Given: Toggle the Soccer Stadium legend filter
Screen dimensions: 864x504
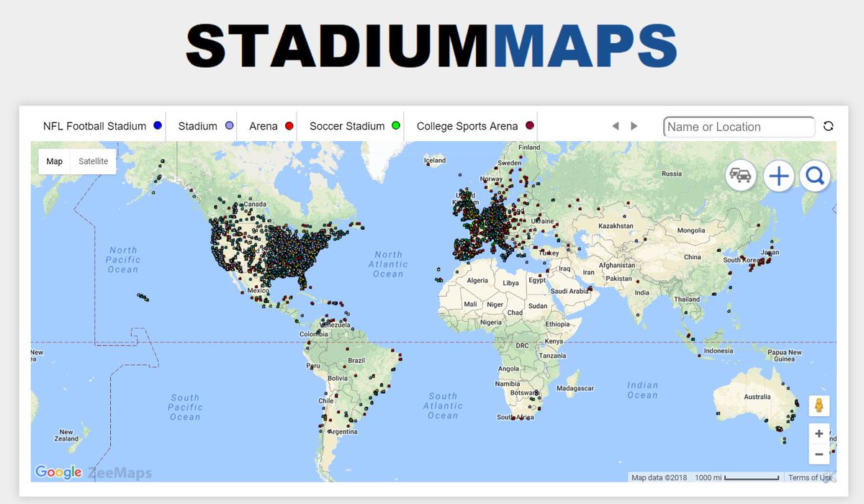Looking at the screenshot, I should coord(354,126).
